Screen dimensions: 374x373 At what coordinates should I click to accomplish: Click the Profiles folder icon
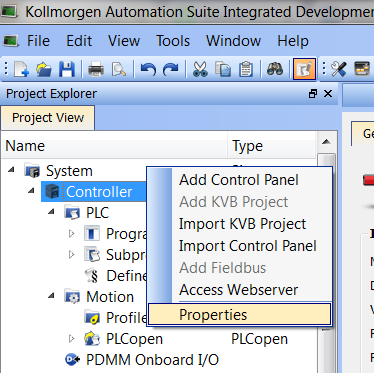pyautogui.click(x=92, y=318)
